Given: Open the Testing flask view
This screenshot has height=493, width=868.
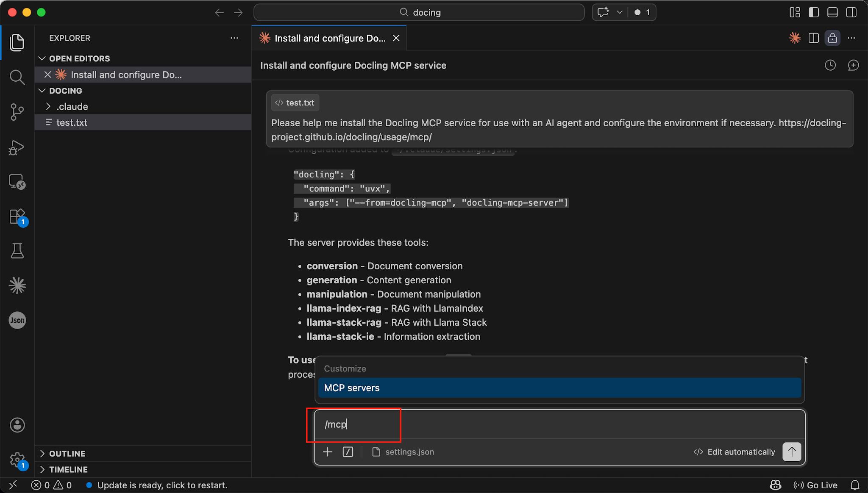Looking at the screenshot, I should pyautogui.click(x=17, y=251).
